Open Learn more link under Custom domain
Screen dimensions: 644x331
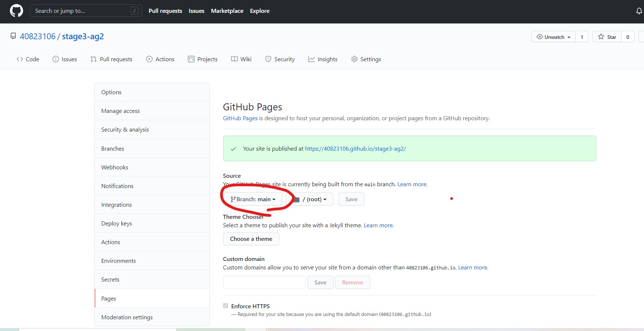473,267
